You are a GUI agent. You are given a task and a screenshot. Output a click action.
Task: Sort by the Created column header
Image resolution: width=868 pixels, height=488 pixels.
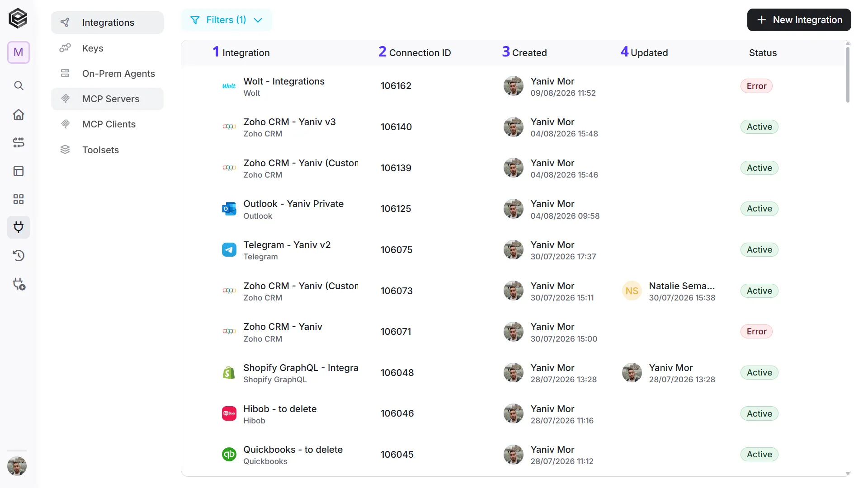point(529,53)
